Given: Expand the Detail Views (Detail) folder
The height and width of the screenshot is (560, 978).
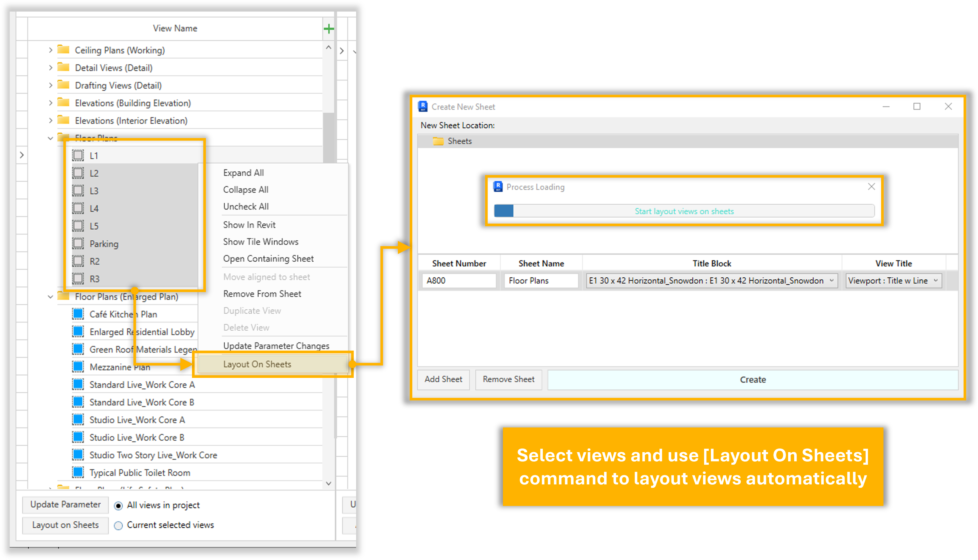Looking at the screenshot, I should click(x=50, y=68).
